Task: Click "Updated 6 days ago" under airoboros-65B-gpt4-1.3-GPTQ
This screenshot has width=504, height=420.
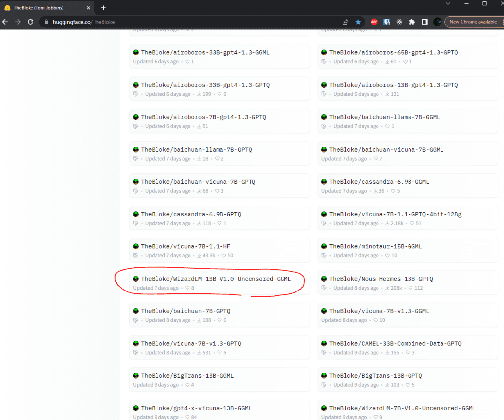Action: [x=356, y=62]
